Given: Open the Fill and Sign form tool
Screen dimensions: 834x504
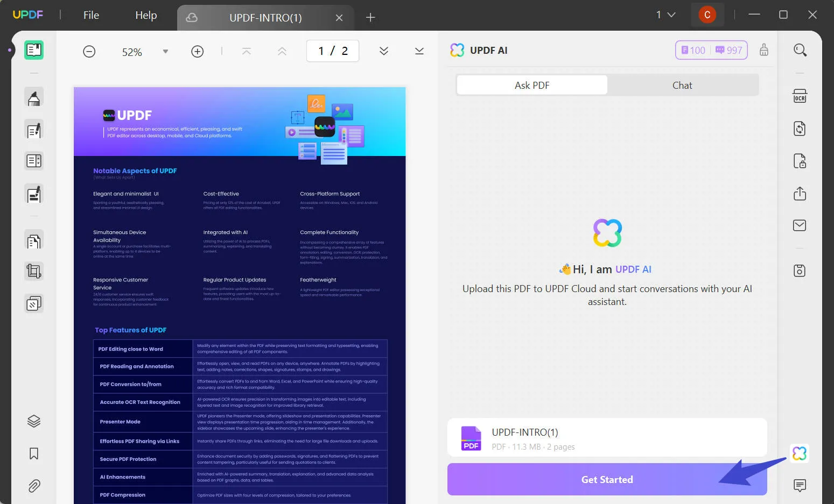Looking at the screenshot, I should (34, 194).
